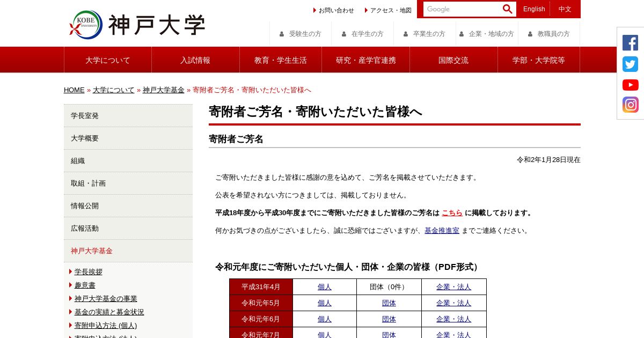The image size is (644, 338).
Task: Go to 神戸大学基金 breadcrumb link
Action: tap(164, 90)
